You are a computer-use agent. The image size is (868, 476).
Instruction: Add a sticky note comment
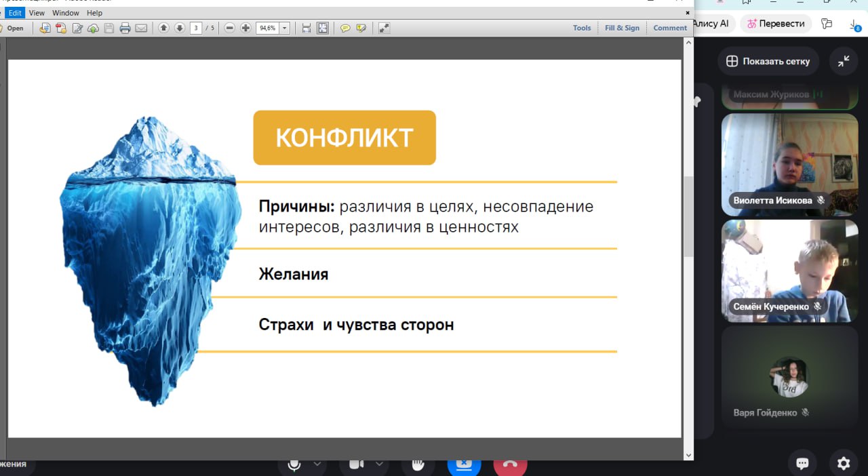[345, 28]
